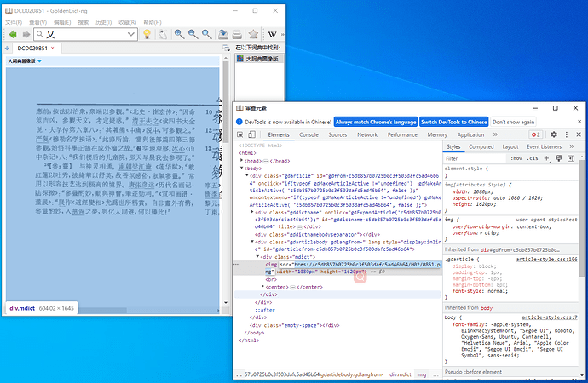
Task: Open the 历史(I) menu
Action: pos(103,22)
